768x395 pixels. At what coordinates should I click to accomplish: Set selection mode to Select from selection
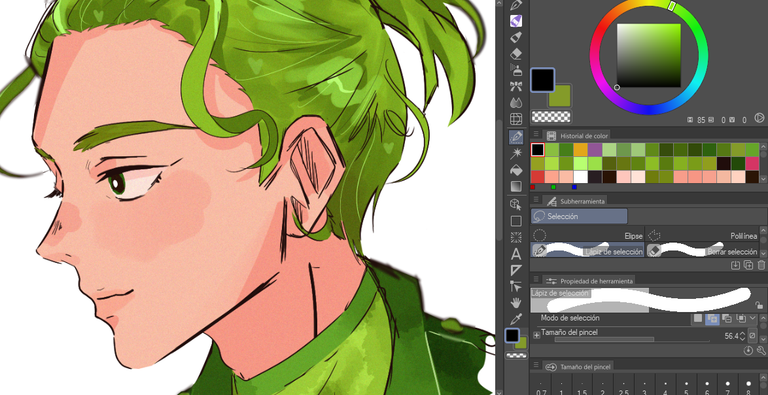click(741, 319)
